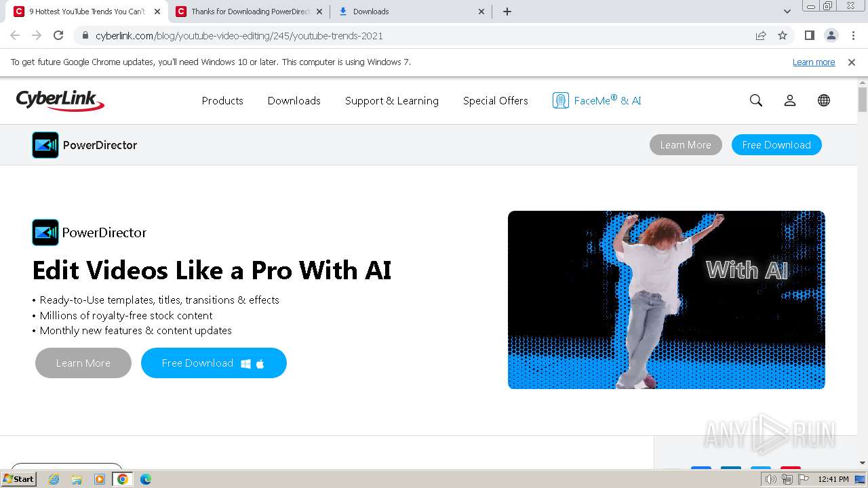Open a new browser tab
Image resolution: width=868 pixels, height=488 pixels.
(507, 12)
